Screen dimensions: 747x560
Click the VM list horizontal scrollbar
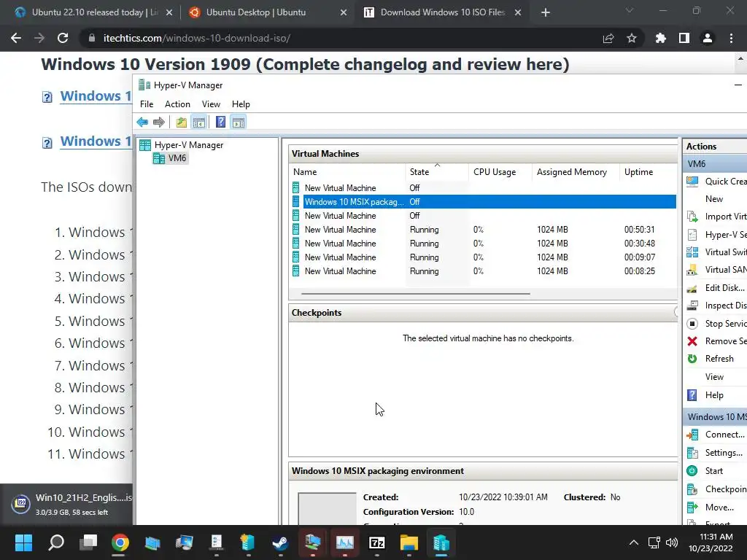click(415, 294)
